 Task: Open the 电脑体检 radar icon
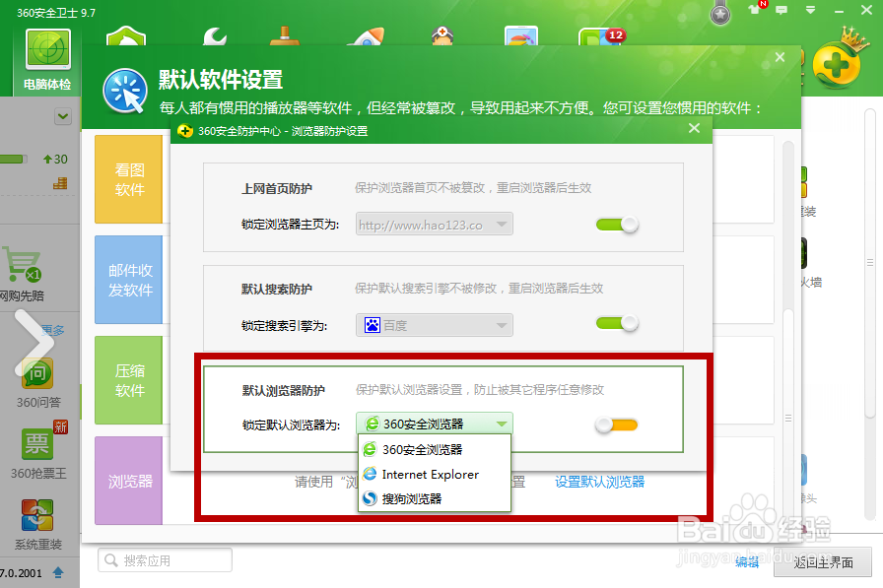pos(48,52)
